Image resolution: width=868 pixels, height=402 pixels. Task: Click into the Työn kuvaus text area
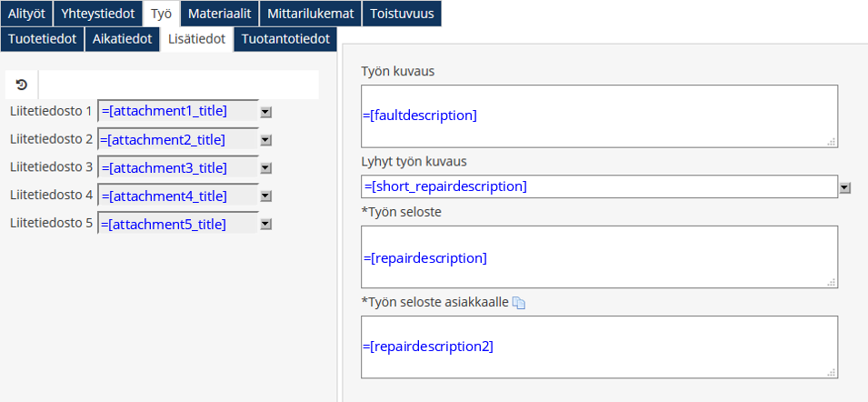click(x=598, y=116)
